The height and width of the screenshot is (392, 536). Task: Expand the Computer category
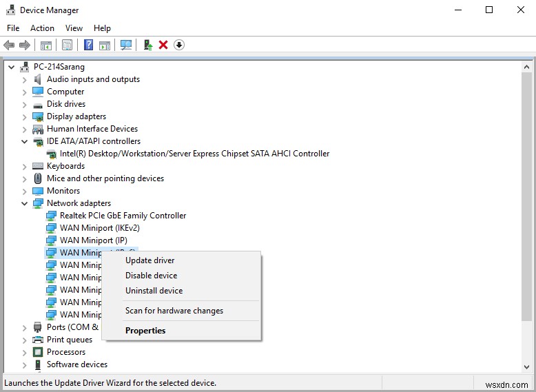24,92
